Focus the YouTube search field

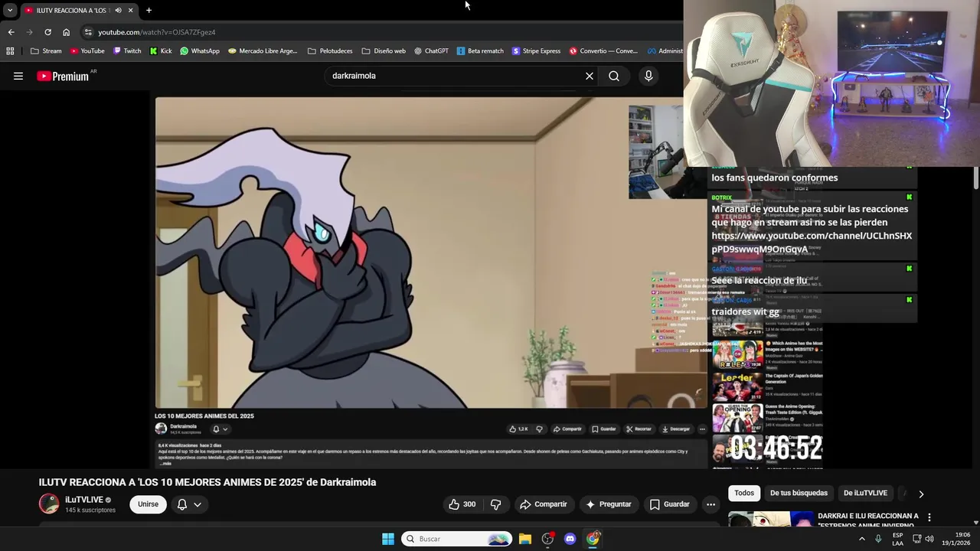(456, 76)
